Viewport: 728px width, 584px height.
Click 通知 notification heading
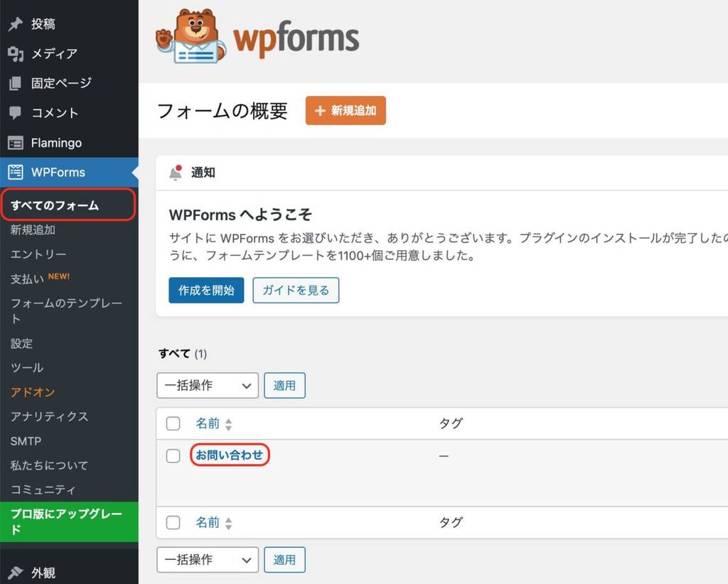point(203,173)
